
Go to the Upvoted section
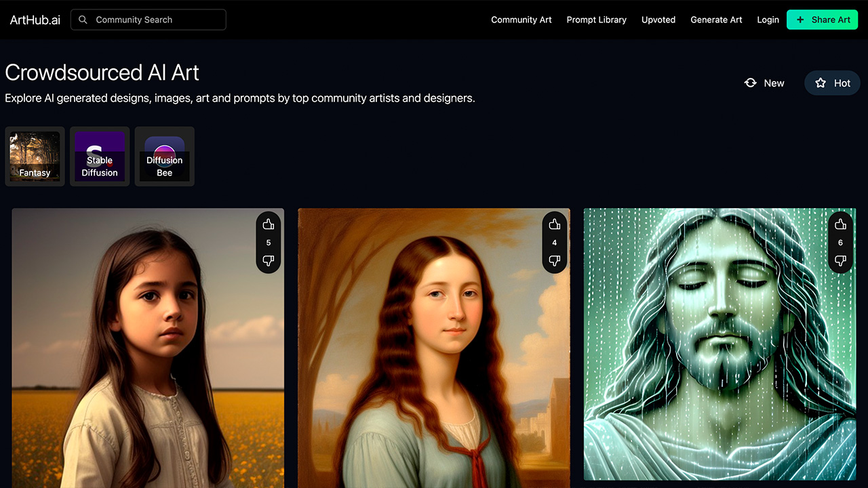point(658,20)
